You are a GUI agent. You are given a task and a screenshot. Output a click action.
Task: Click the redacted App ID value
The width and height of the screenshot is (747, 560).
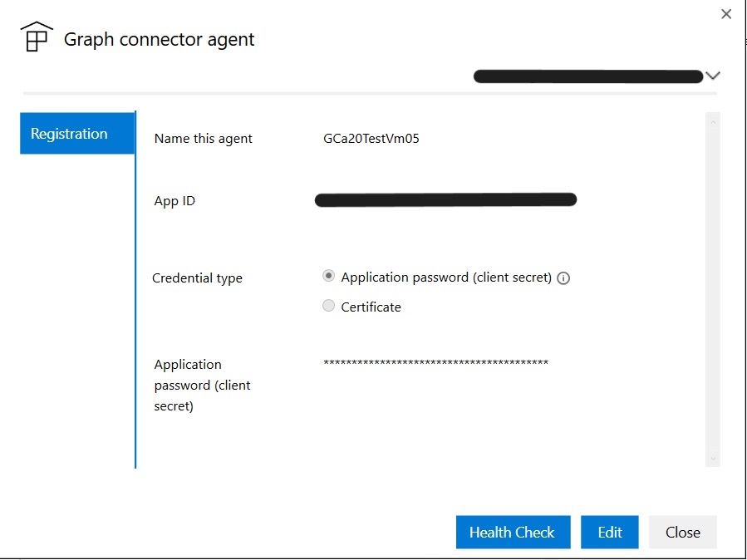(445, 199)
